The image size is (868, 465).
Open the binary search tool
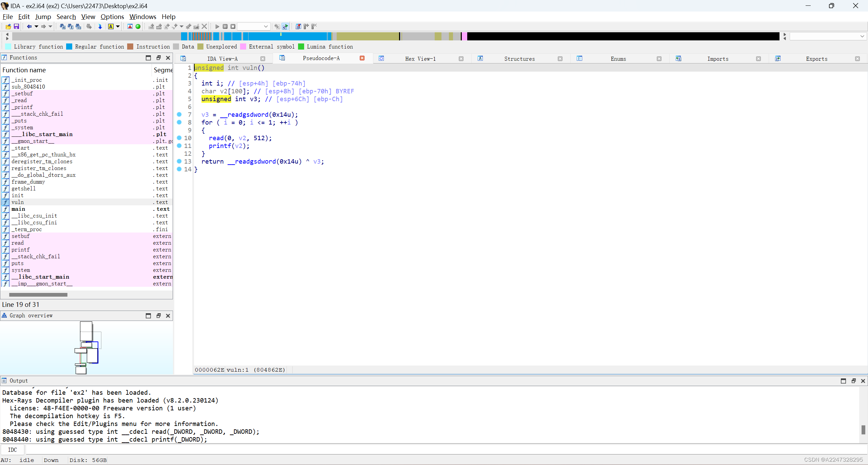(x=78, y=26)
